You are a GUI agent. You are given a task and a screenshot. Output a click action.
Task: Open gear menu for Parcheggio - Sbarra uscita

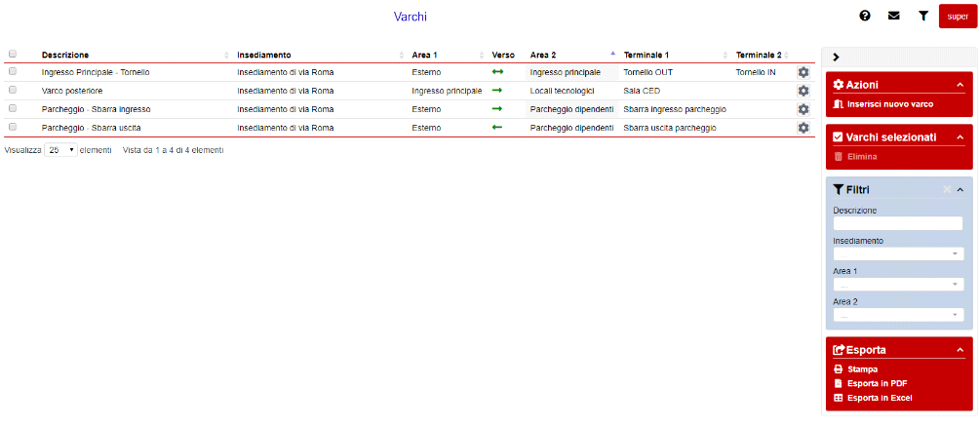804,128
